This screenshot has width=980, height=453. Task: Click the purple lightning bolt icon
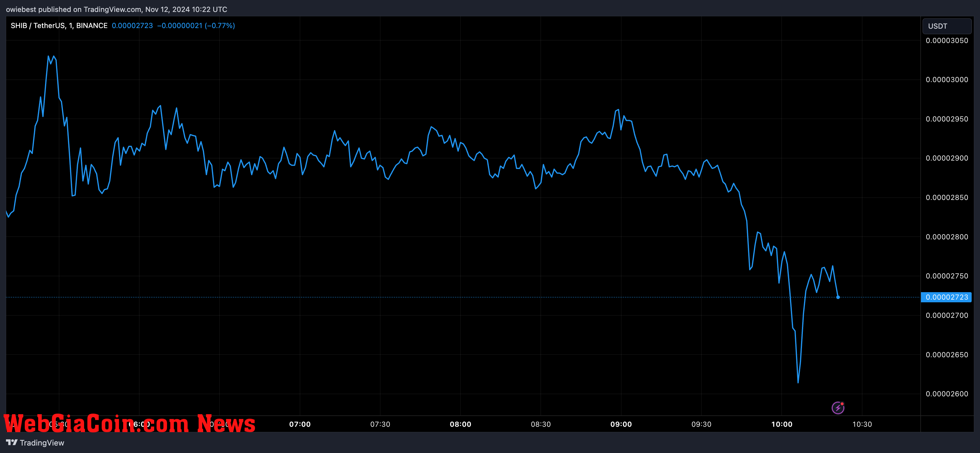point(838,408)
